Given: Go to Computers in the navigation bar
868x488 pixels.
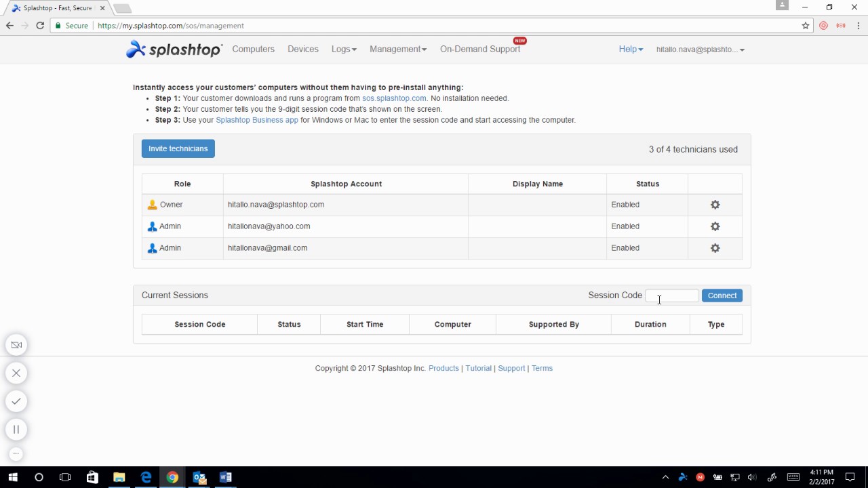Looking at the screenshot, I should [253, 49].
